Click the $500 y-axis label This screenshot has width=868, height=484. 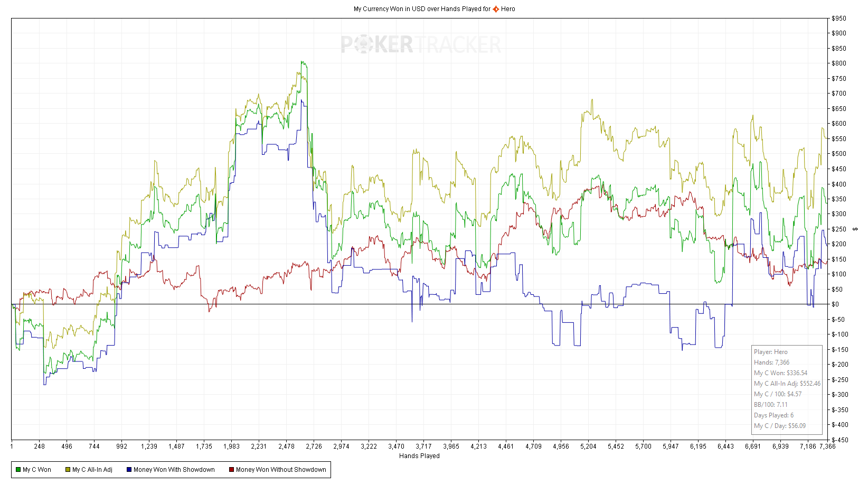tap(839, 154)
